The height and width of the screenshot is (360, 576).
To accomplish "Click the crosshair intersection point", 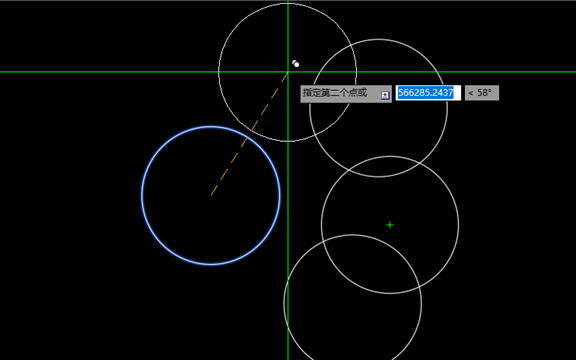I will (x=288, y=72).
